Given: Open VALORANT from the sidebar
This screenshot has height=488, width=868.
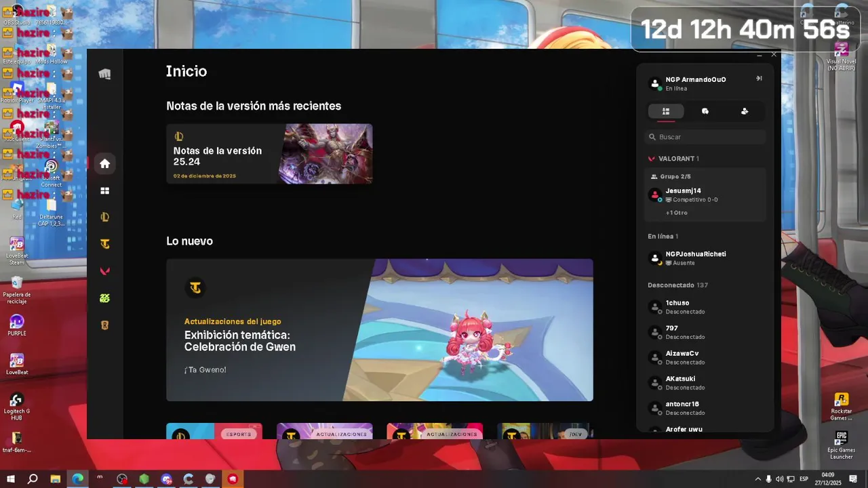Looking at the screenshot, I should [x=104, y=271].
